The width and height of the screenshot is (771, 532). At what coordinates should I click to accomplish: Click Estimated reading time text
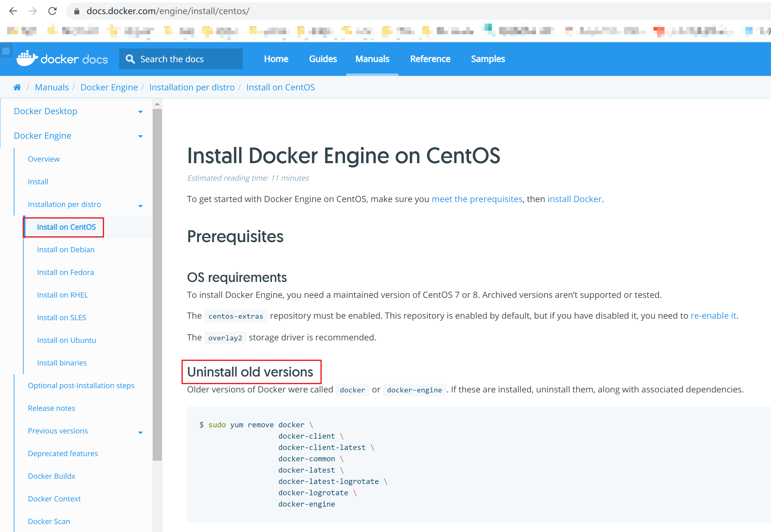(248, 178)
